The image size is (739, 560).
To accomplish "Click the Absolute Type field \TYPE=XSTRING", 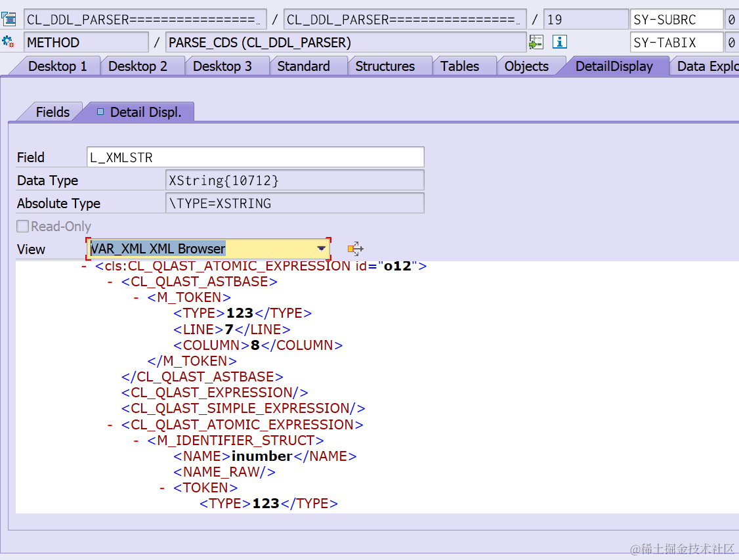I will [x=295, y=203].
